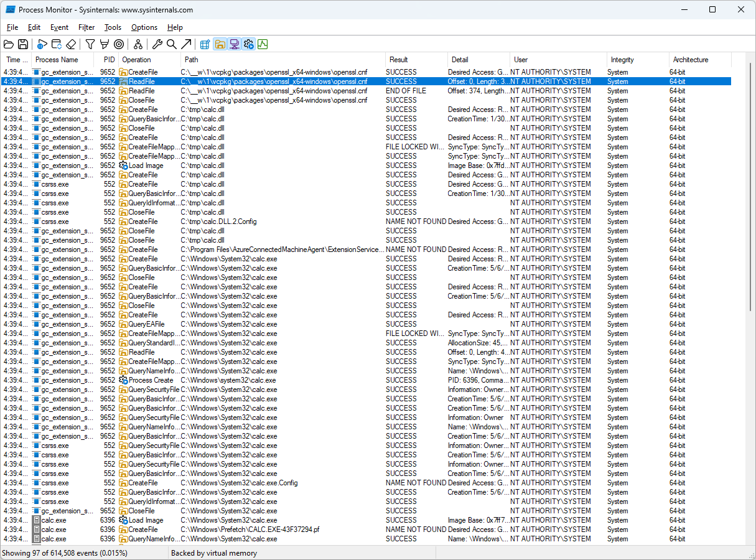Open the Options menu
The height and width of the screenshot is (560, 756).
pyautogui.click(x=144, y=27)
